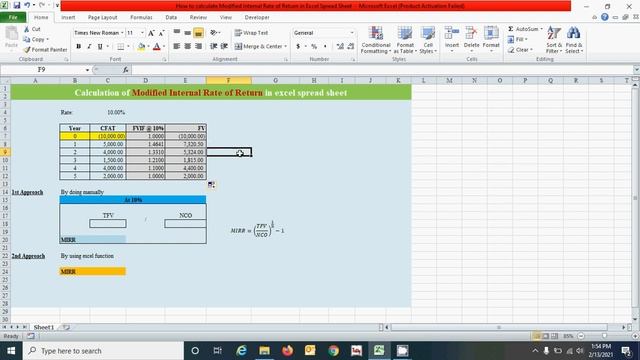Toggle underline formatting
This screenshot has width=640, height=360.
[x=100, y=47]
